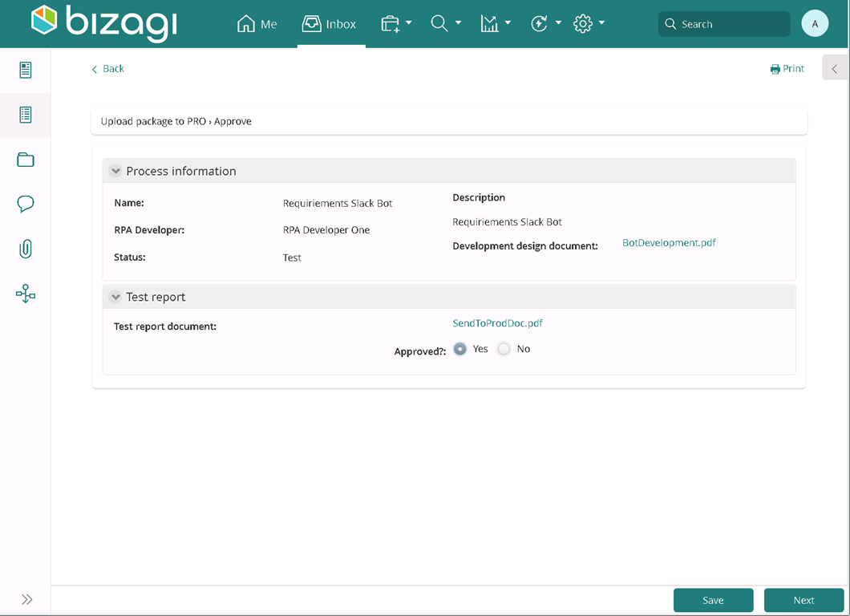This screenshot has height=616, width=850.
Task: Open the case folder sidebar icon
Action: point(26,160)
